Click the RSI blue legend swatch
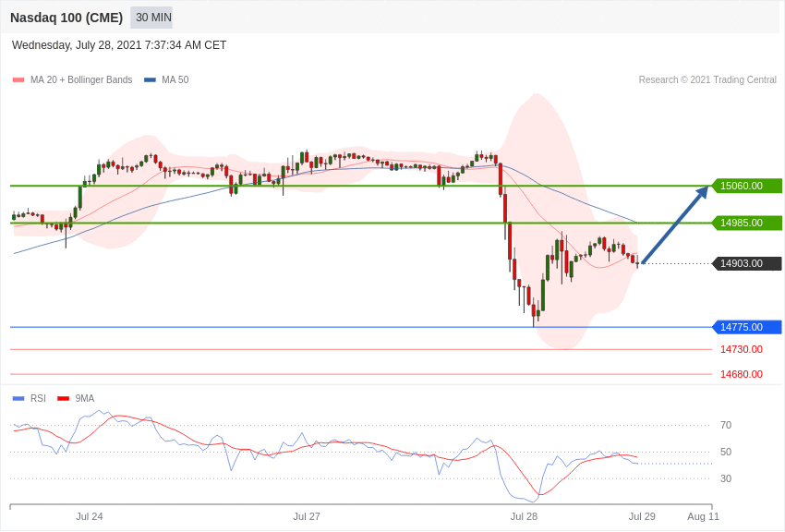 pyautogui.click(x=18, y=398)
